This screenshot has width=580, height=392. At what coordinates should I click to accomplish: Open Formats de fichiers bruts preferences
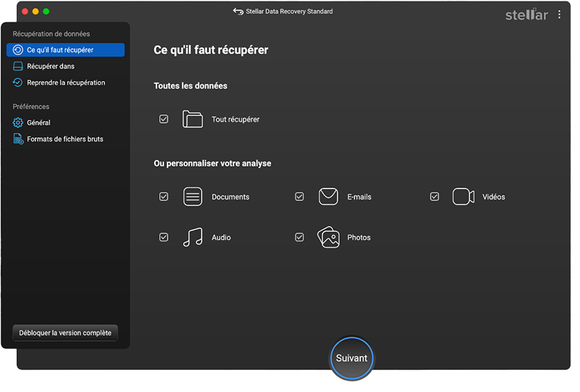tap(64, 139)
